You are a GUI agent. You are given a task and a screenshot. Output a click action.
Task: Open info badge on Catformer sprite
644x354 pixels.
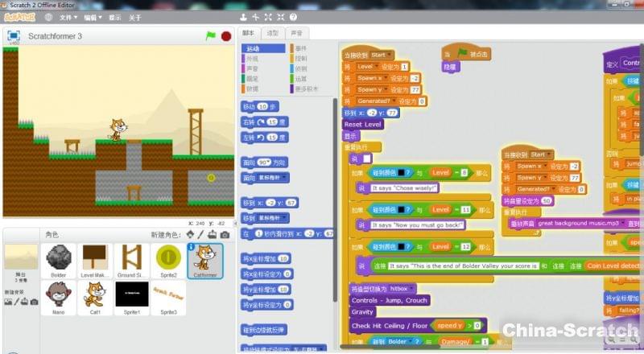coord(192,248)
